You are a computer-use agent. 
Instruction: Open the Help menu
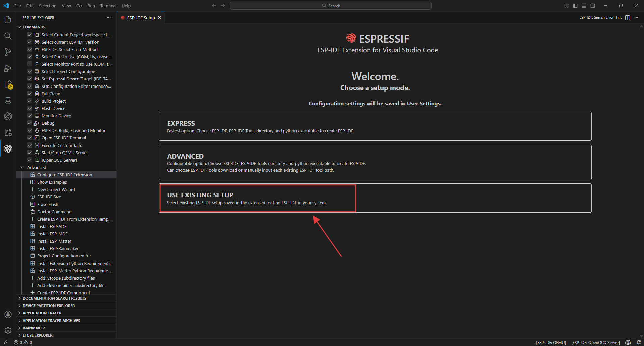click(x=126, y=6)
